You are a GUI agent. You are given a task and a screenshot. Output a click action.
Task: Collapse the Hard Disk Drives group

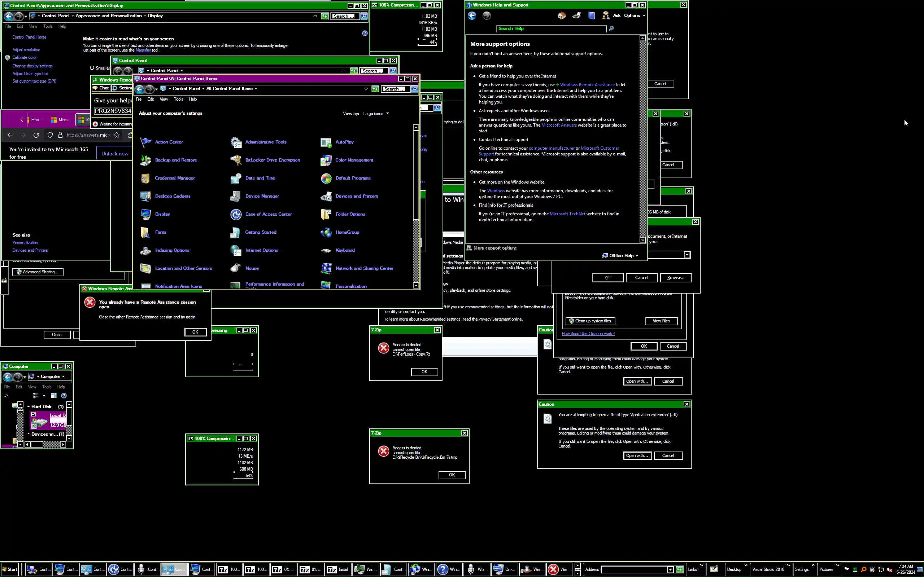click(x=29, y=406)
